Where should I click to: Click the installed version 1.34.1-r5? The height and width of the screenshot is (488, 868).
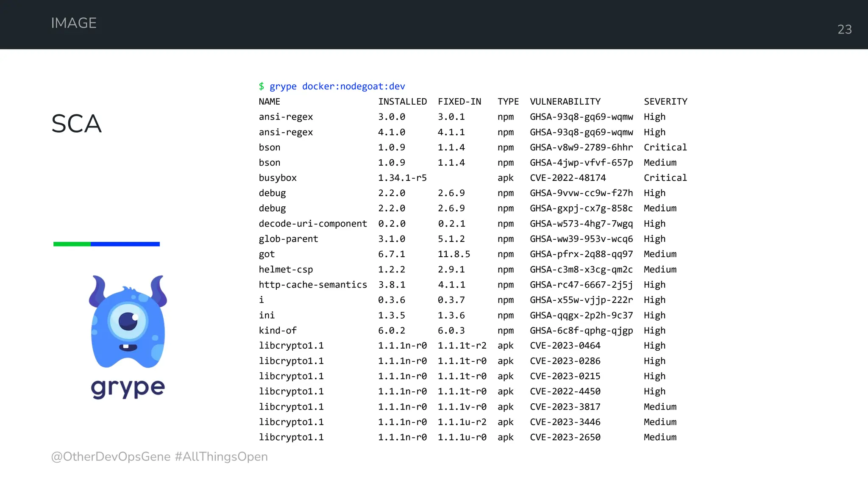tap(403, 178)
